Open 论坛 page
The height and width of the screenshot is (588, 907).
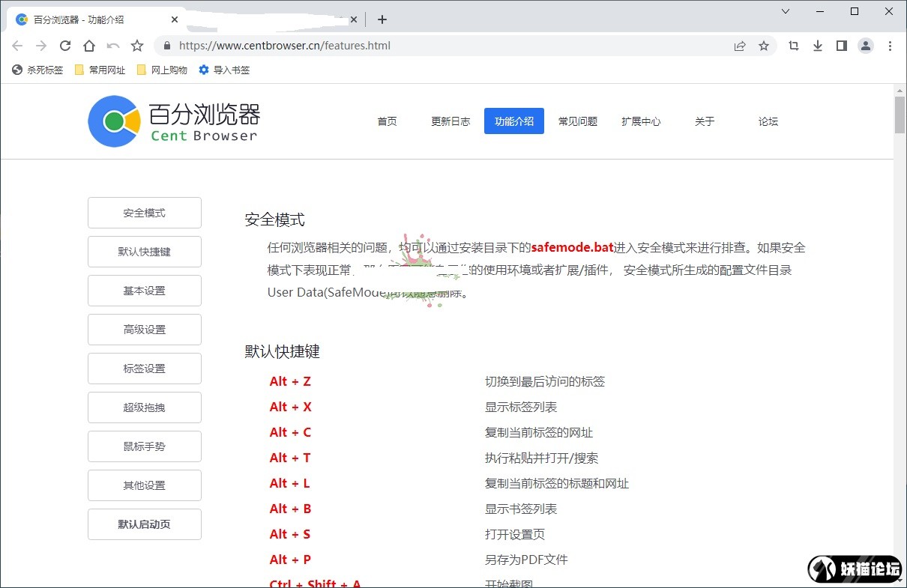(768, 121)
